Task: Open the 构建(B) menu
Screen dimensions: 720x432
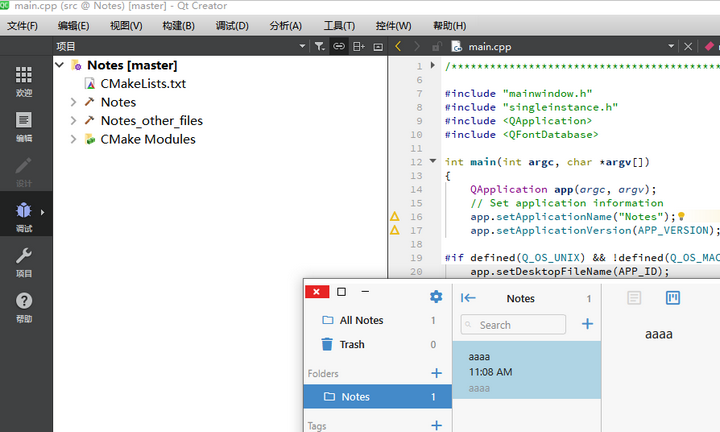Action: (x=178, y=26)
